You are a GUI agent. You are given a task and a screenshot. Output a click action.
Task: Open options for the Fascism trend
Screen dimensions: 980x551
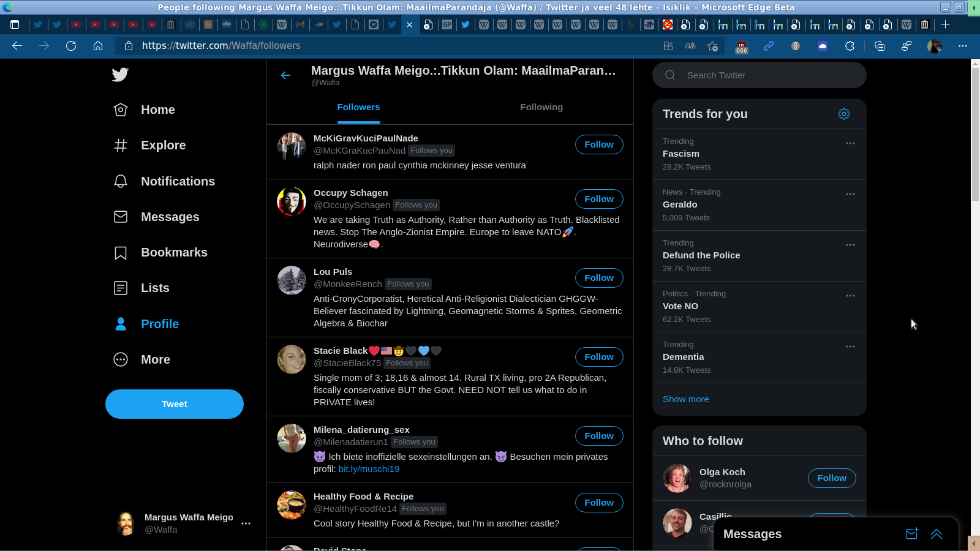[850, 143]
